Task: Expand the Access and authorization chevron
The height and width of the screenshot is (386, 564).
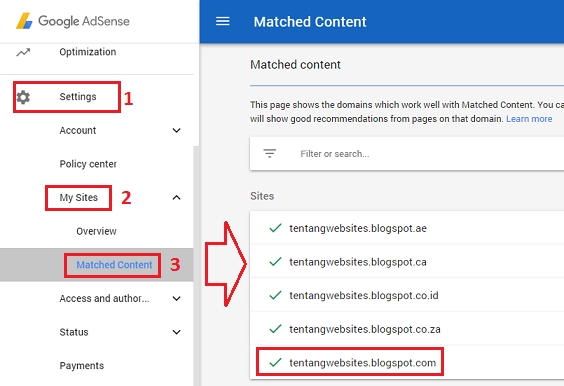Action: pyautogui.click(x=176, y=298)
